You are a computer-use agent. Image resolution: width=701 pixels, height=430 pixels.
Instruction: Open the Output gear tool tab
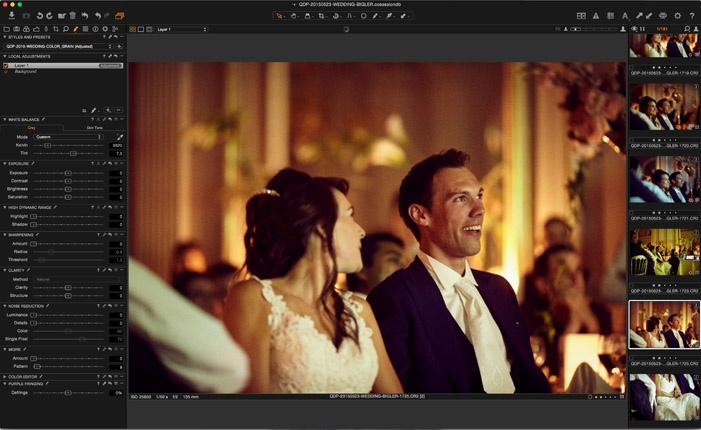105,29
